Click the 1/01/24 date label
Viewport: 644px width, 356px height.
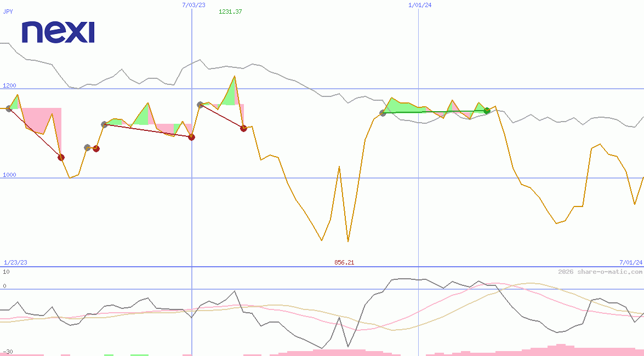420,5
